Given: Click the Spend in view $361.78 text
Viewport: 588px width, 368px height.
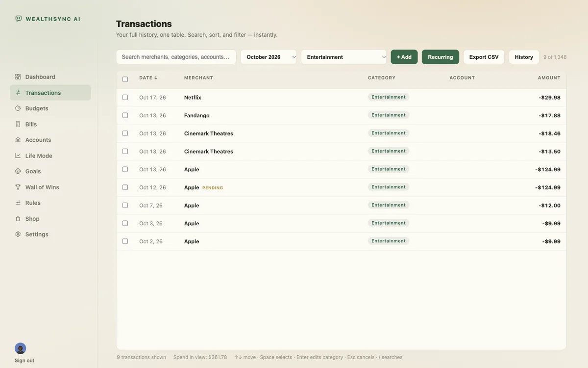Looking at the screenshot, I should (x=200, y=358).
